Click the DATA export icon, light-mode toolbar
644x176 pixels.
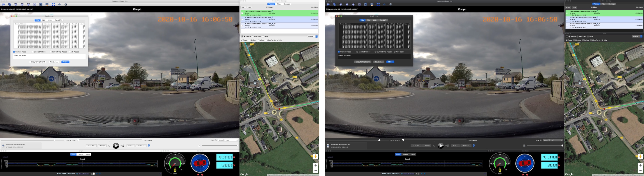(x=16, y=4)
